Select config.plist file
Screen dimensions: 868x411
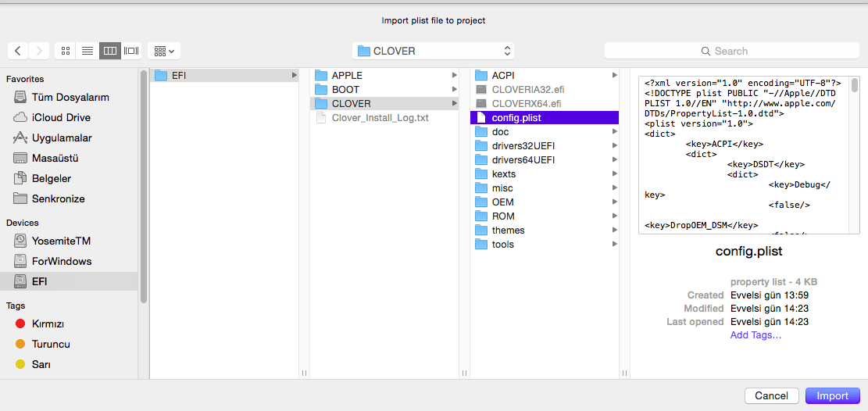point(545,117)
